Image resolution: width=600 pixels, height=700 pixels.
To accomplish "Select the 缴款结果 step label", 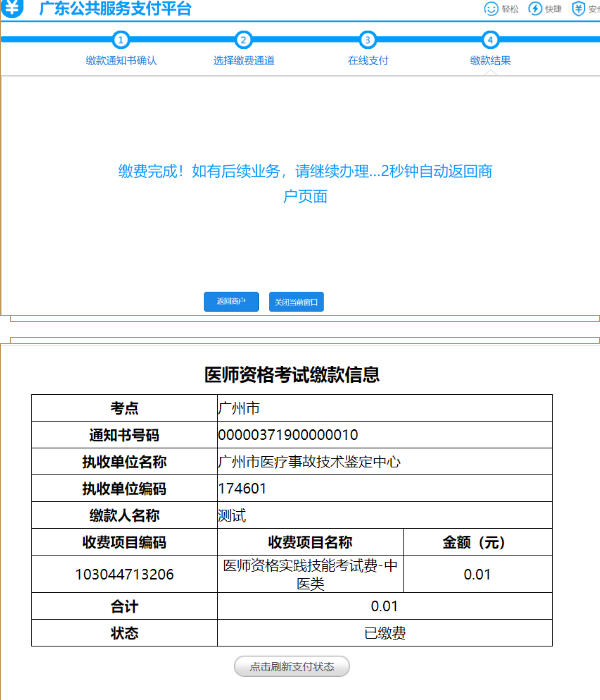I will coord(490,61).
